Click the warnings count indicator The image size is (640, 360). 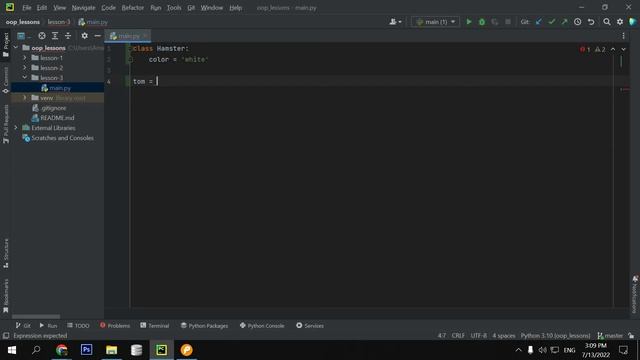(600, 49)
